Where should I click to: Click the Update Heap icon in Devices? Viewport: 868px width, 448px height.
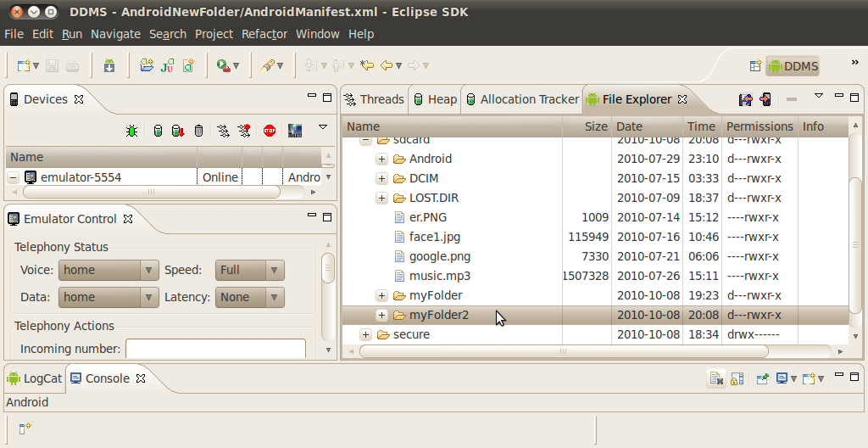158,131
